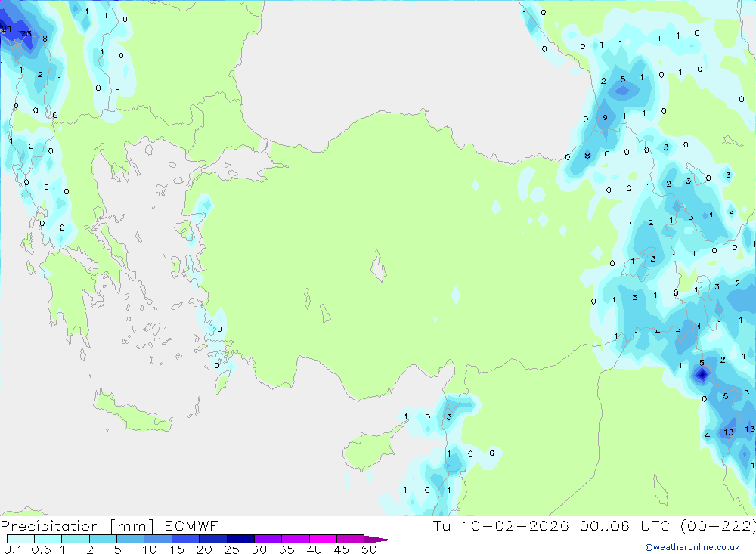
Task: Click the 5–10 mm legend color swatch
Action: [130, 539]
